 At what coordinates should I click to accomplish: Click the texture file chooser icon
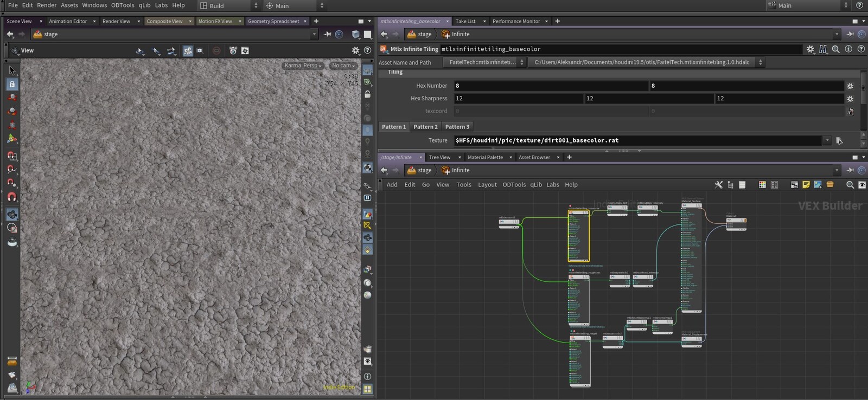pyautogui.click(x=839, y=140)
